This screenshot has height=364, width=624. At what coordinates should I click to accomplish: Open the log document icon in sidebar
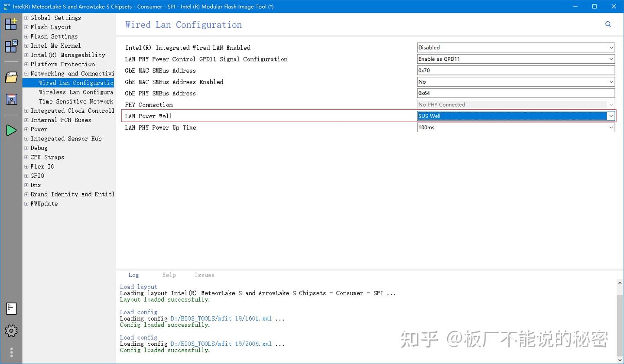coord(11,309)
